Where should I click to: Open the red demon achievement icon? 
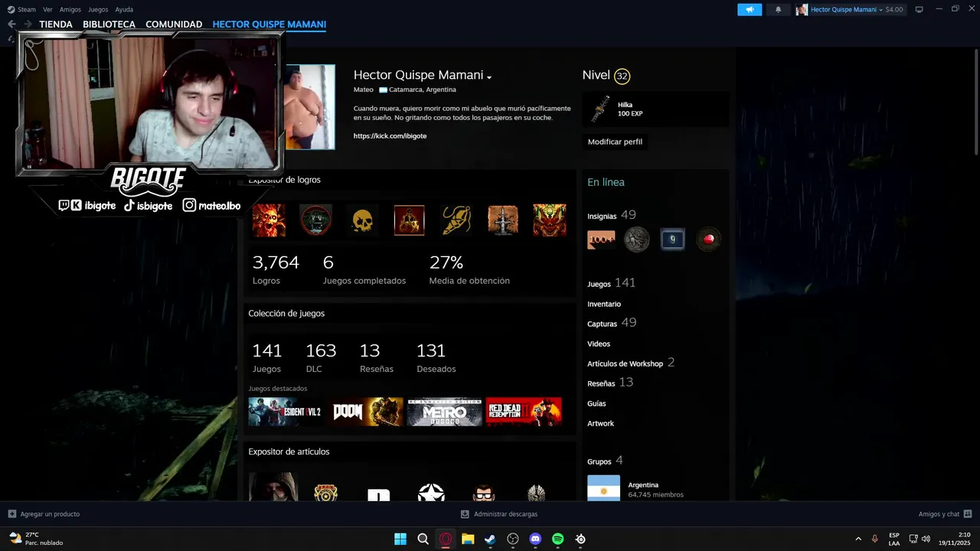pyautogui.click(x=550, y=220)
